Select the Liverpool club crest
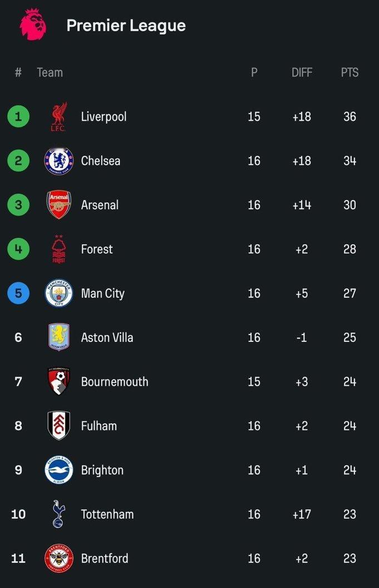 tap(59, 116)
